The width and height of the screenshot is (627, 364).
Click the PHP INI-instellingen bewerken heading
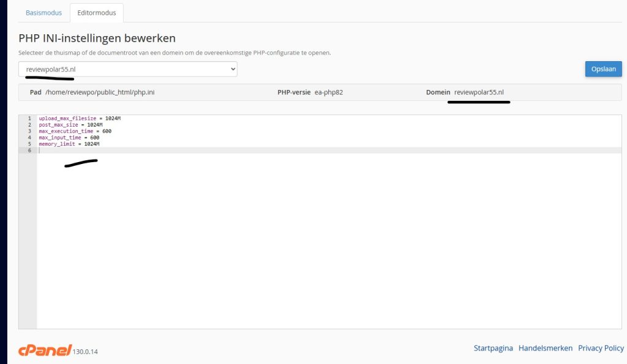(x=97, y=39)
